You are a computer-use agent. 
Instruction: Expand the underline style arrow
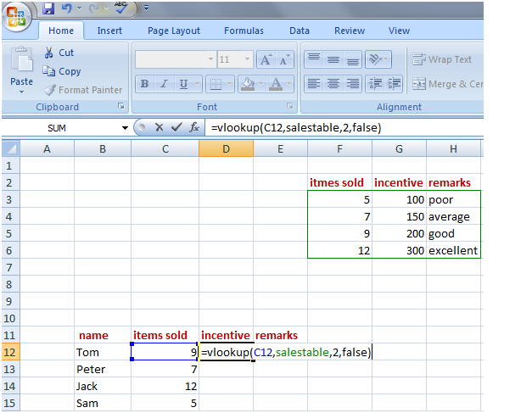[x=197, y=84]
